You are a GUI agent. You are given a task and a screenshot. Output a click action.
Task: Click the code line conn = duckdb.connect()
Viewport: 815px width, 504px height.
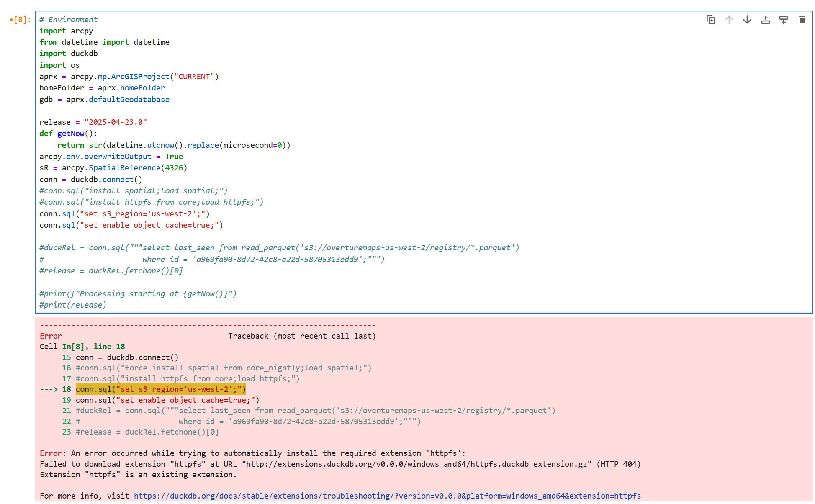pyautogui.click(x=91, y=180)
